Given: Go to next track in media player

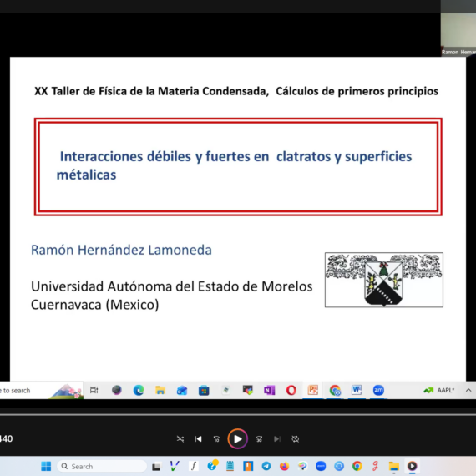Looking at the screenshot, I should pyautogui.click(x=277, y=439).
